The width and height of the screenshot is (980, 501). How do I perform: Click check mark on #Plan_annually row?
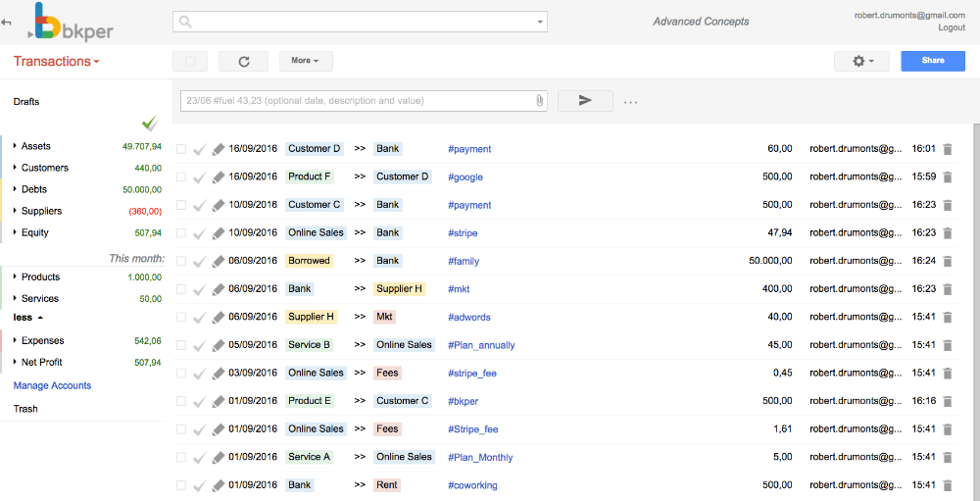(x=199, y=345)
